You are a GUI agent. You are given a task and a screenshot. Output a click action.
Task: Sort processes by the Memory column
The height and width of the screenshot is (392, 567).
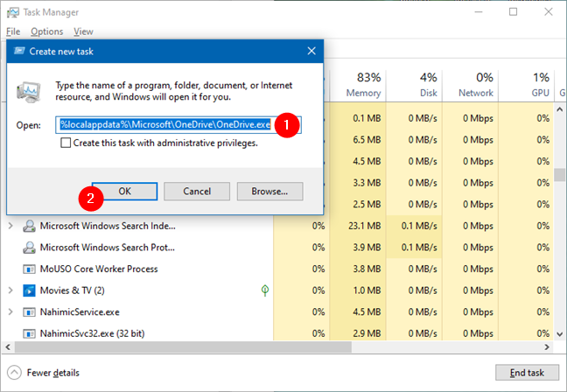pos(358,86)
